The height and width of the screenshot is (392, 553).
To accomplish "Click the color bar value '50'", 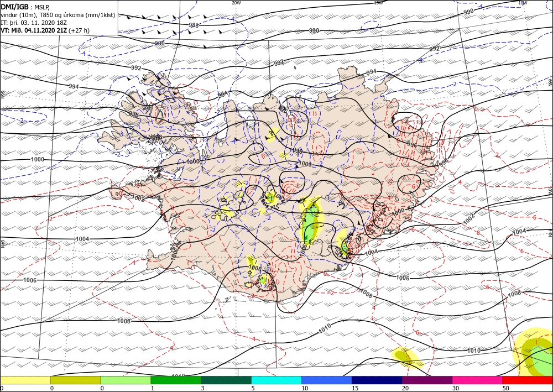I will 506,388.
